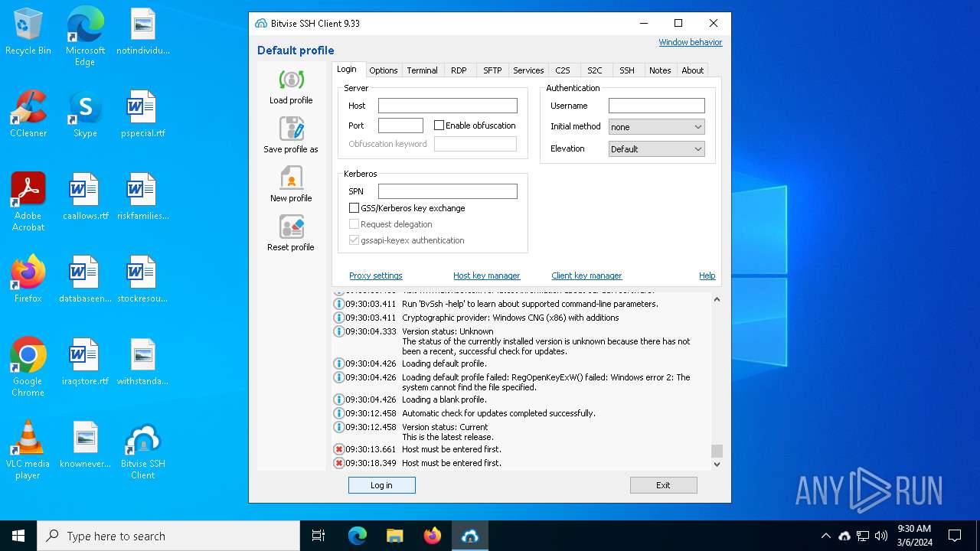
Task: Open the RDP tab
Action: click(x=459, y=70)
